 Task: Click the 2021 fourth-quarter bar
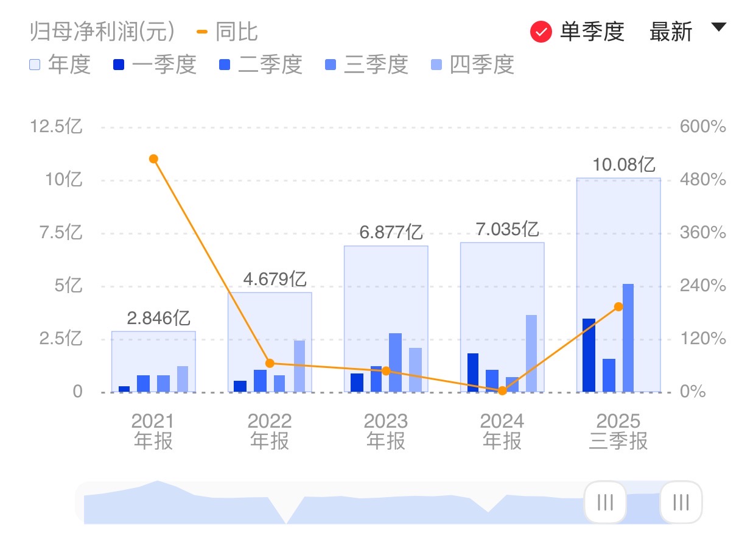pos(183,379)
